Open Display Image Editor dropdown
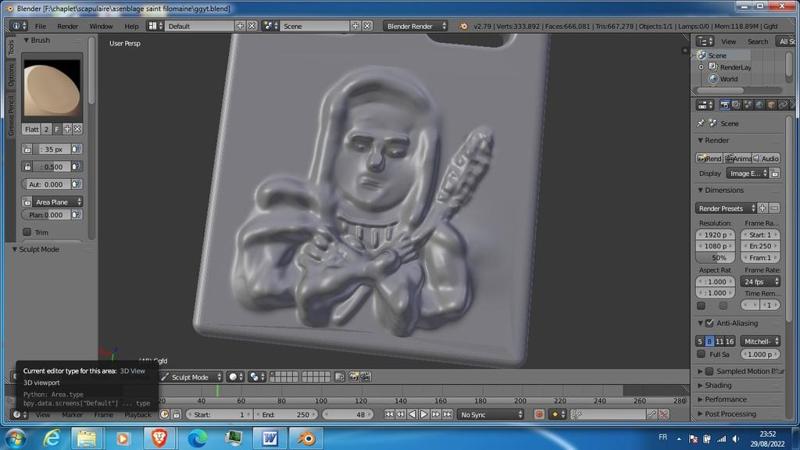 (748, 173)
